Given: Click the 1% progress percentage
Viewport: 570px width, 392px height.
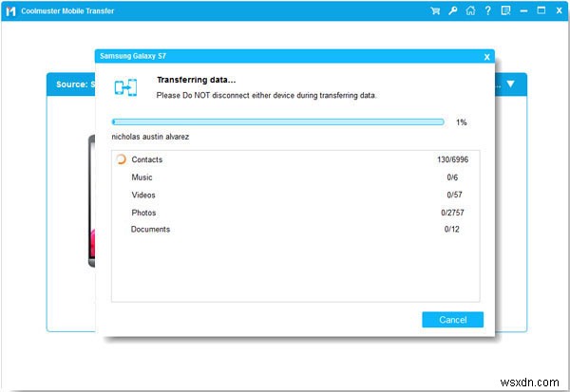Looking at the screenshot, I should coord(462,122).
